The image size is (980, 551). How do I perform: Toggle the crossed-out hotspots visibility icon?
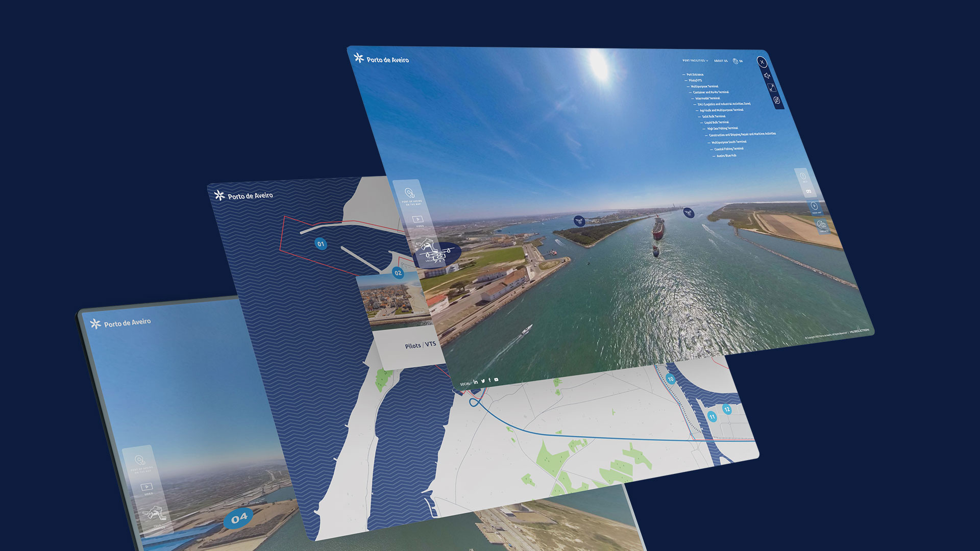coord(776,100)
